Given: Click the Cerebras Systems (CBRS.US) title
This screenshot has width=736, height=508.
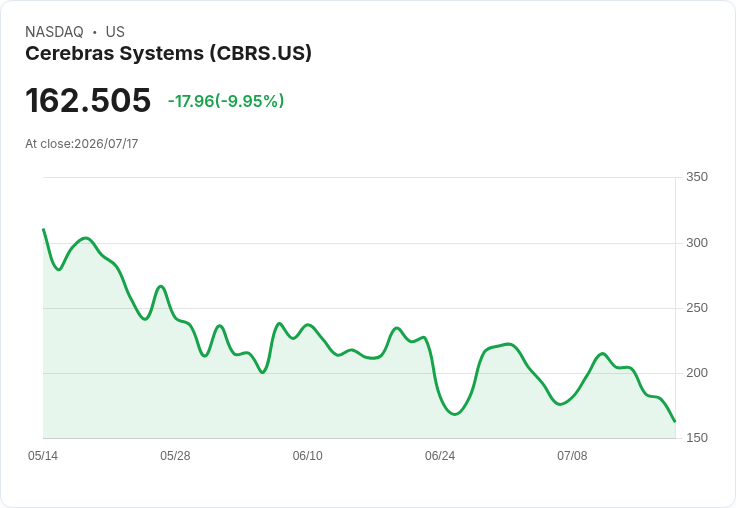Looking at the screenshot, I should pyautogui.click(x=169, y=53).
